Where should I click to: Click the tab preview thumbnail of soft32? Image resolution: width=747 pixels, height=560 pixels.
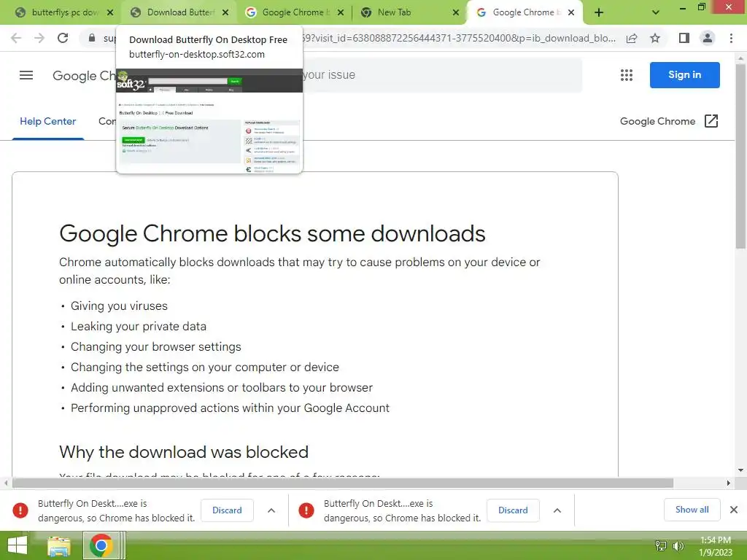[x=209, y=120]
